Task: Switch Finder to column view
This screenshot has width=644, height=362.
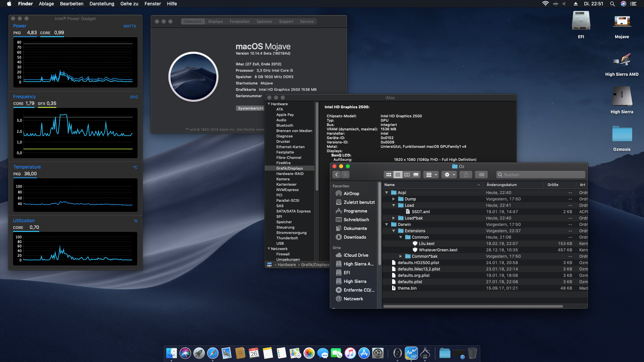Action: point(407,175)
